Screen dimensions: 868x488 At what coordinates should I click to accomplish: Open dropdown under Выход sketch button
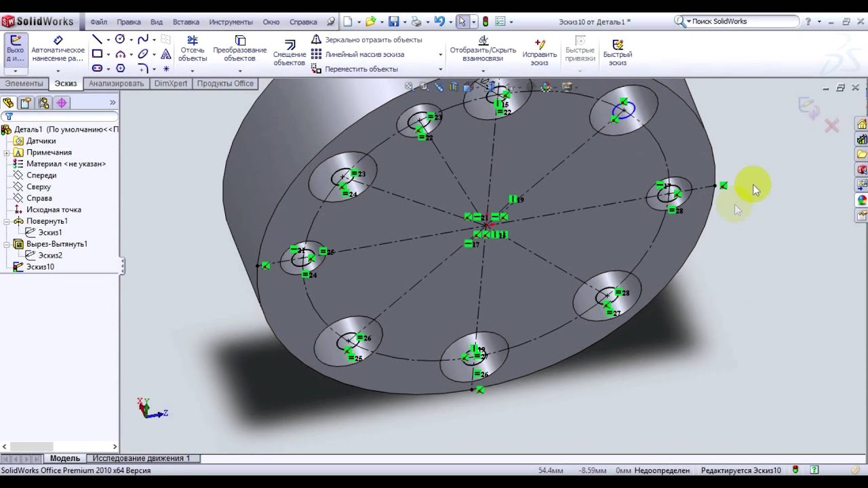coord(15,70)
